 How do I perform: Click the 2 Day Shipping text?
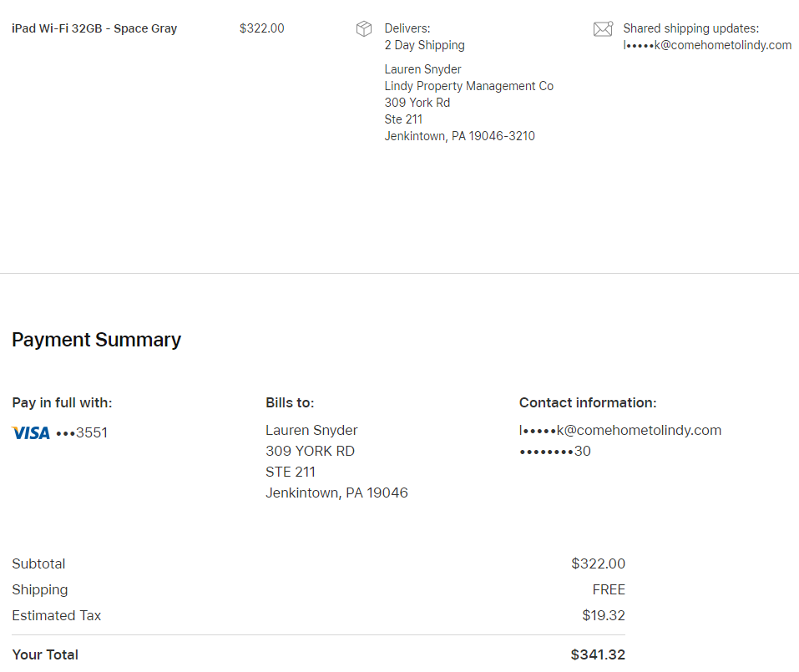tap(424, 45)
